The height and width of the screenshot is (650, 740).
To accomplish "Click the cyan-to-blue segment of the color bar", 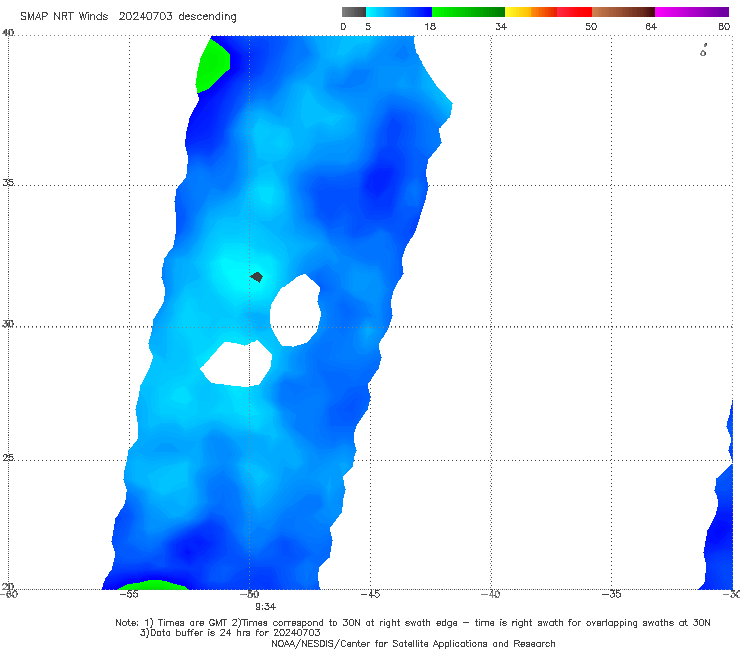I will [x=399, y=12].
